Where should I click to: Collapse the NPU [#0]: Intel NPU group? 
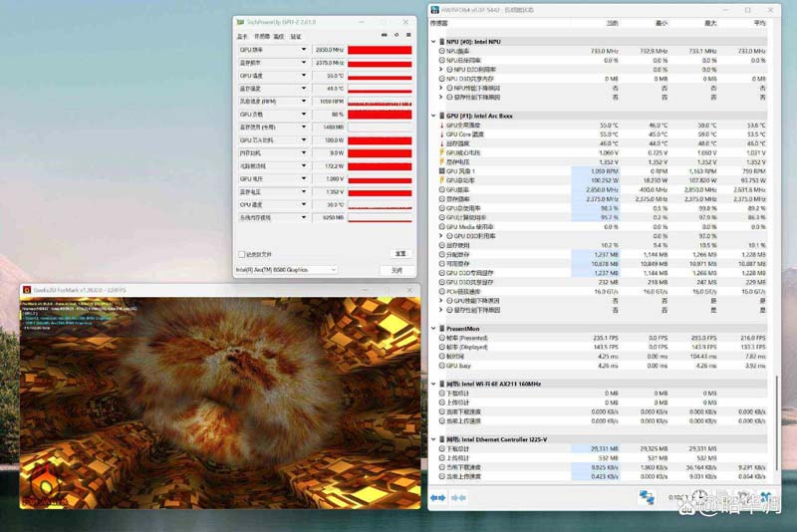tap(433, 42)
